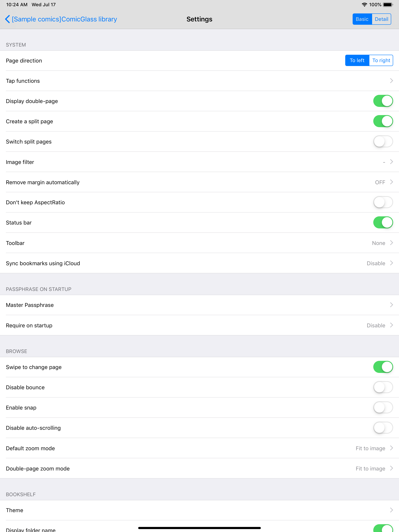Tap the Wi-Fi status icon
This screenshot has height=532, width=399.
[364, 4]
